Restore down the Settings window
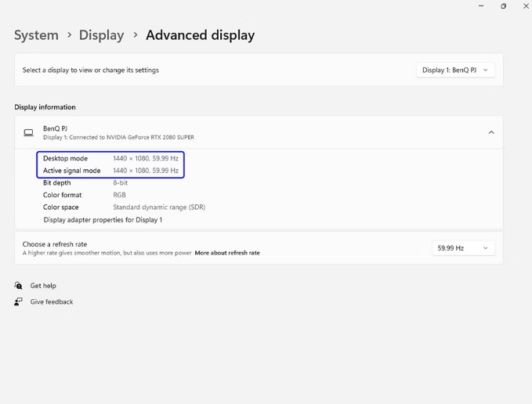 click(503, 6)
